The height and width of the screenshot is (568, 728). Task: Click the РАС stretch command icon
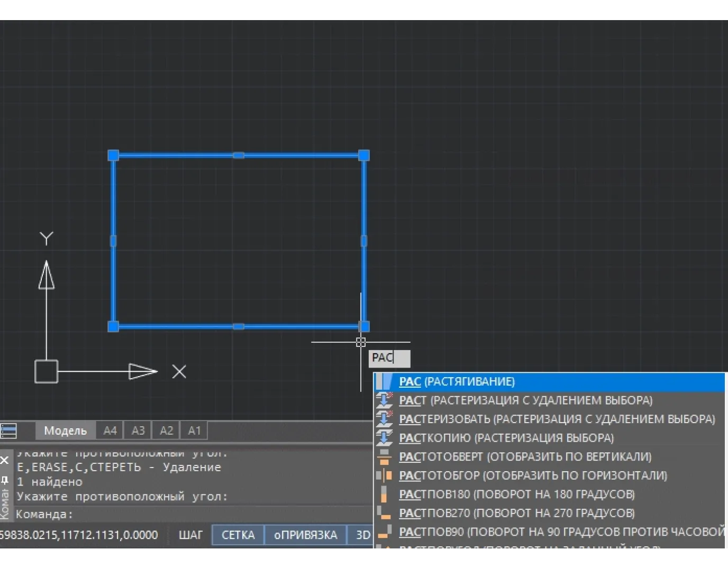tap(385, 381)
